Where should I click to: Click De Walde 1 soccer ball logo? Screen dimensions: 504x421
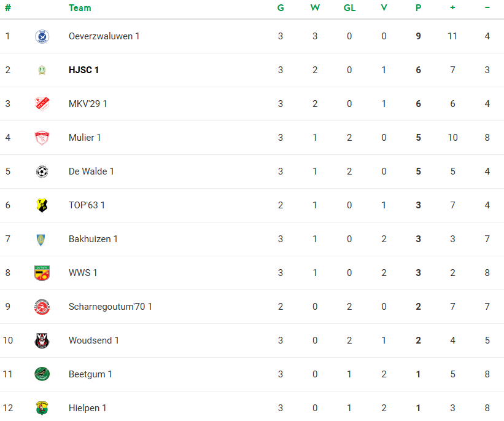point(42,171)
